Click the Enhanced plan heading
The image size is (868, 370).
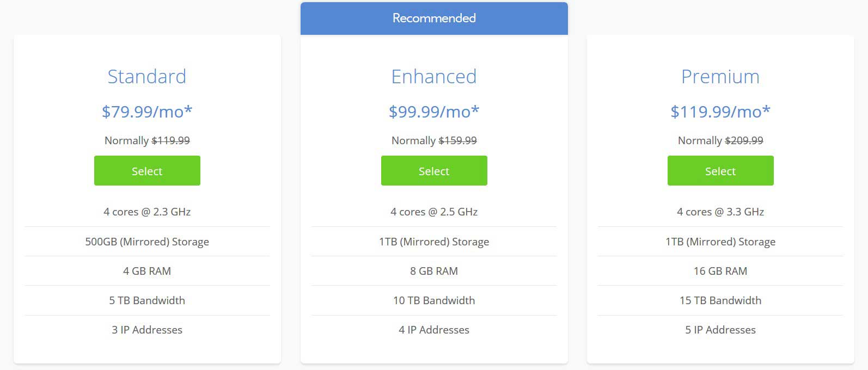point(434,77)
